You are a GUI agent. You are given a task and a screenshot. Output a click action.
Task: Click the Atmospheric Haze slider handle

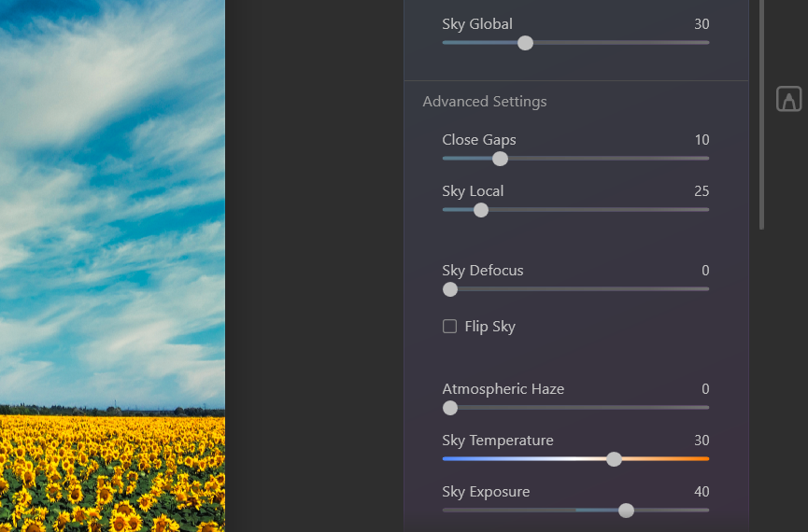coord(450,408)
